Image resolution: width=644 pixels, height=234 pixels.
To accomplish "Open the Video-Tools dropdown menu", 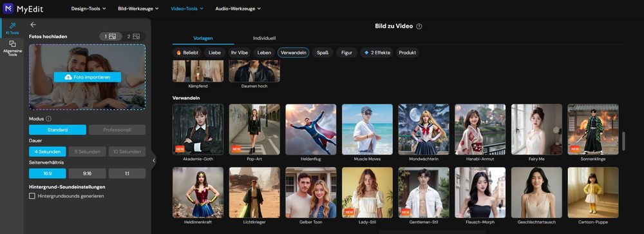I will point(187,8).
